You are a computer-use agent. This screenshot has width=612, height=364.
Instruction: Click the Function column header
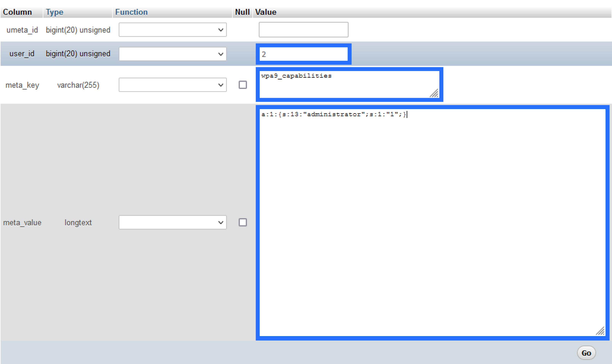coord(131,12)
